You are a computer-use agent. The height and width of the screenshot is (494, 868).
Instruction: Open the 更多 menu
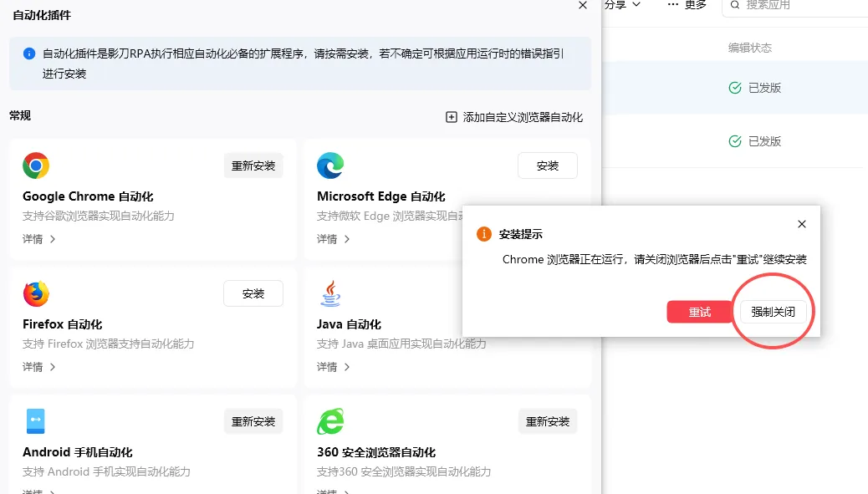pyautogui.click(x=687, y=5)
